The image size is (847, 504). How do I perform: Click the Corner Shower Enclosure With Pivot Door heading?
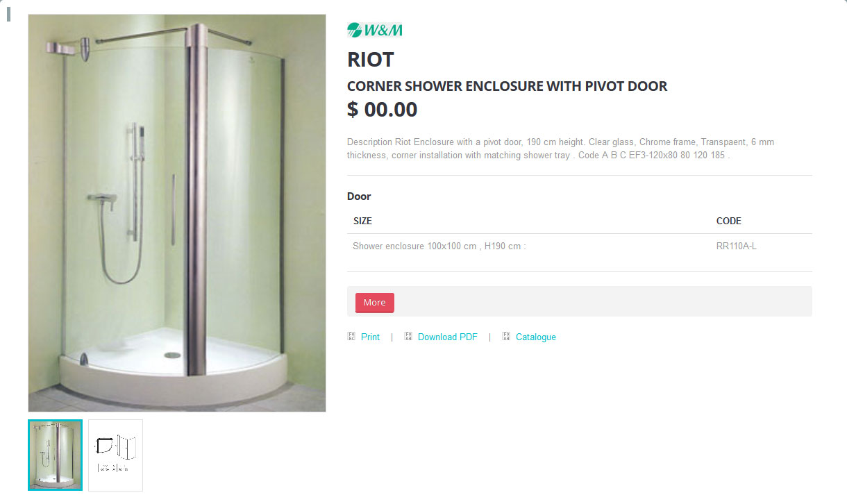click(507, 87)
